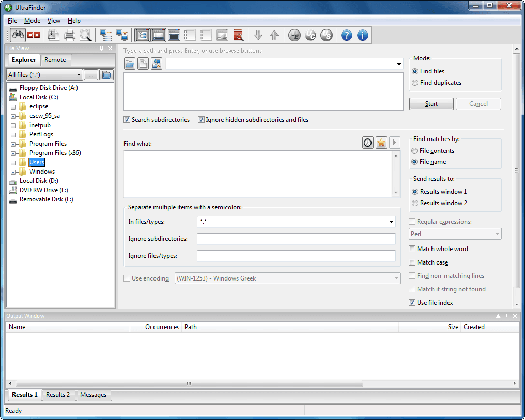Launch UltraSentry via the US round icon

click(327, 35)
